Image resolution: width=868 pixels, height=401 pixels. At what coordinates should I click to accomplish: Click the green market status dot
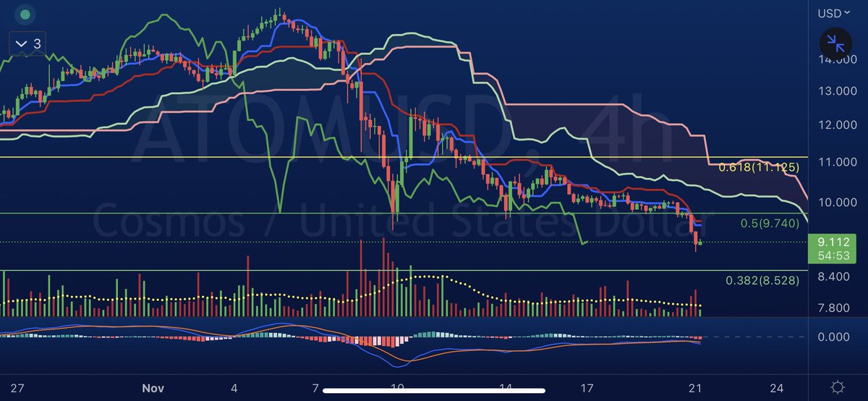pos(26,13)
